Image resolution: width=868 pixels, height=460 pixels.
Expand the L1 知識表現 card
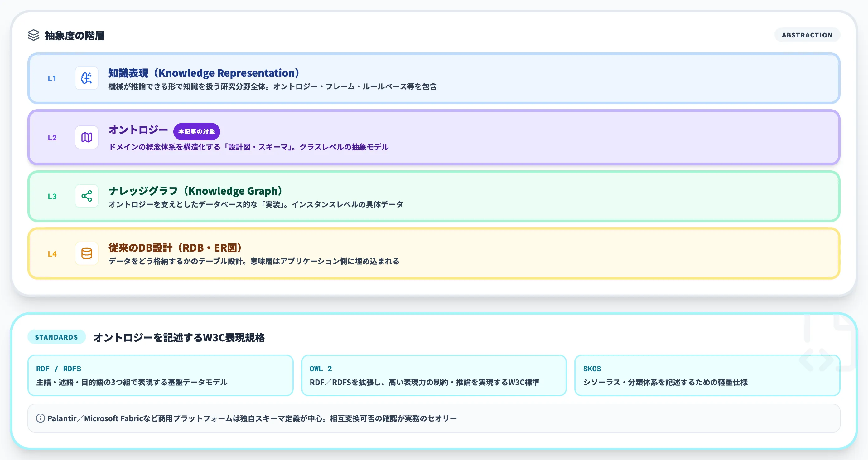coord(434,78)
